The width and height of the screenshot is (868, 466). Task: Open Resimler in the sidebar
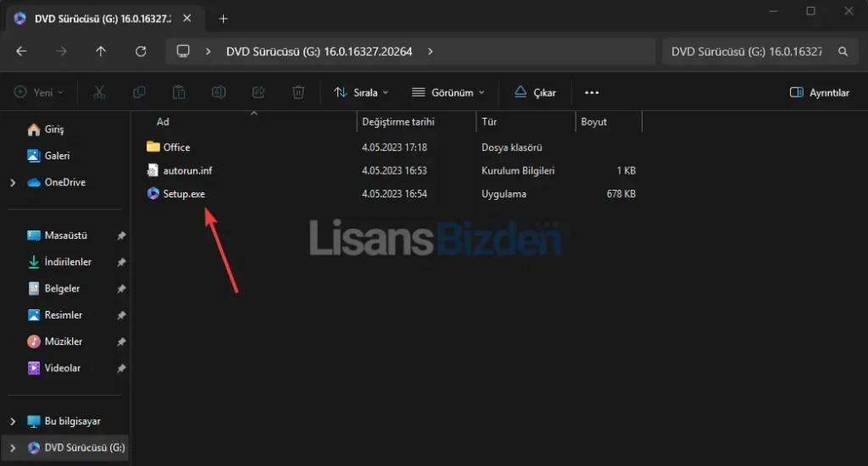click(x=55, y=315)
